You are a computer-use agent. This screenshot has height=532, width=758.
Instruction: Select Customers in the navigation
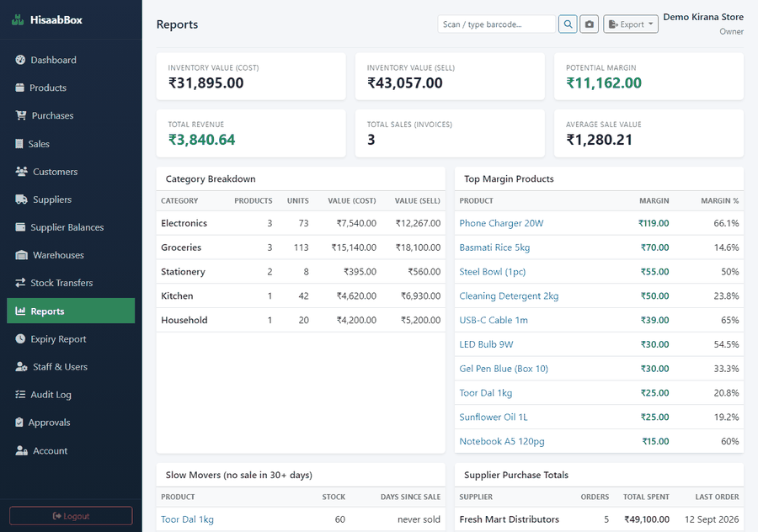pos(71,172)
